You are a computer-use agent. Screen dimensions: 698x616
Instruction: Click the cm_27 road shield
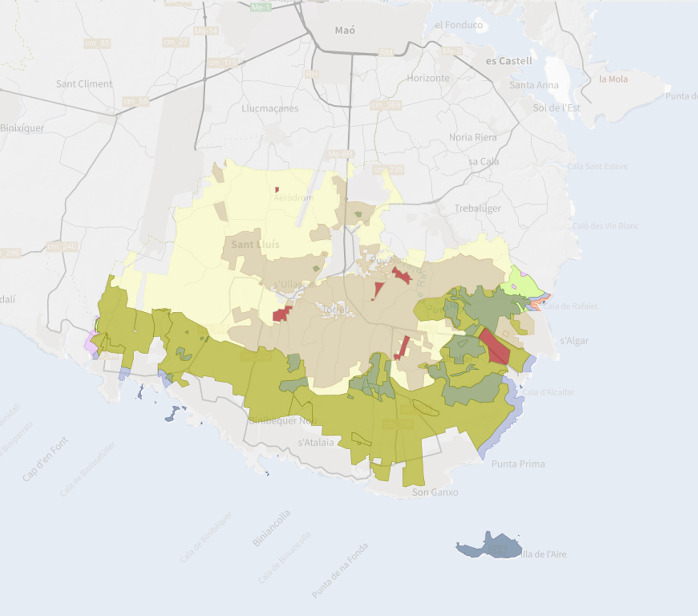(175, 42)
